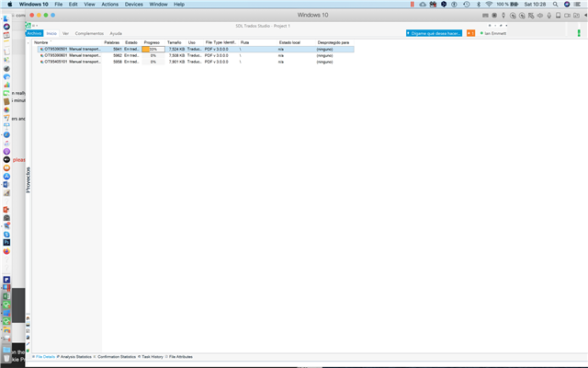Click the Parallels shared folder icon
Viewport: 588px width, 368px height.
[576, 16]
